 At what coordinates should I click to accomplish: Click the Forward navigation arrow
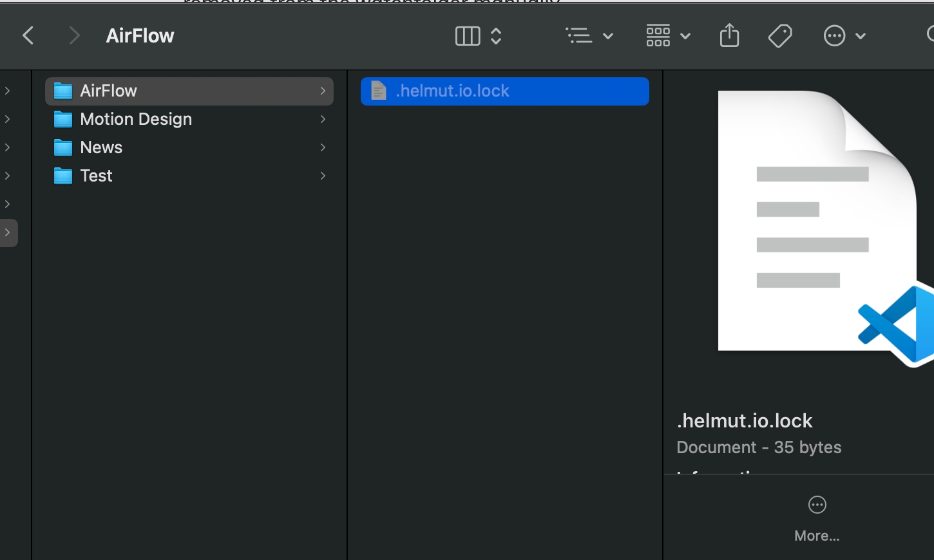[x=74, y=35]
